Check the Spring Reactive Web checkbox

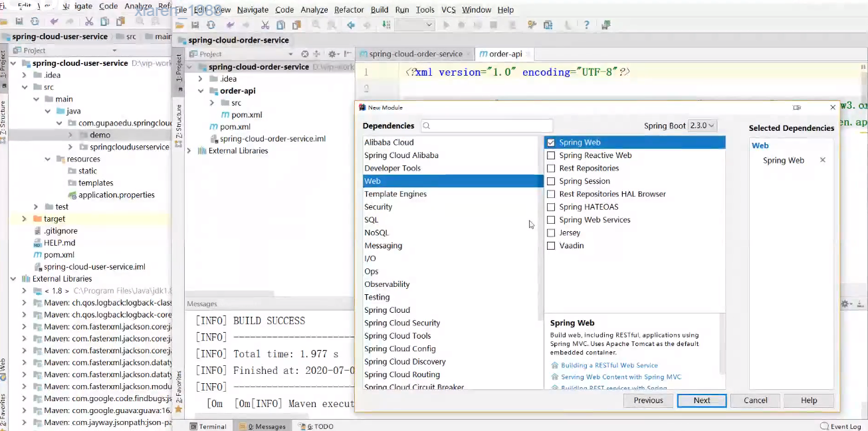[550, 155]
